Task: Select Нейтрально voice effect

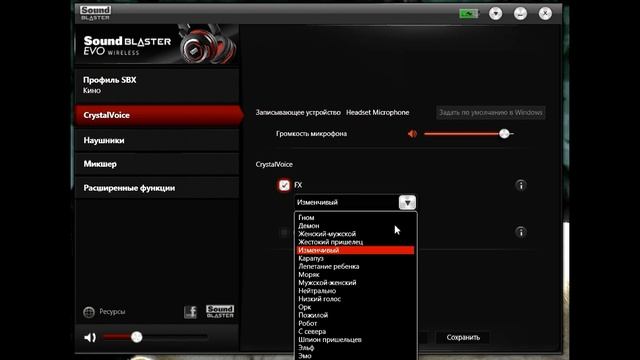Action: [x=355, y=291]
